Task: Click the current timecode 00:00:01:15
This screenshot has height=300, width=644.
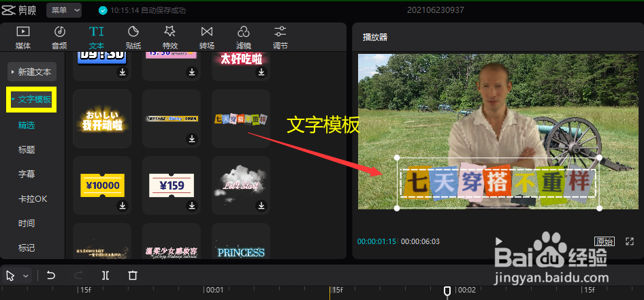Action: coord(376,241)
